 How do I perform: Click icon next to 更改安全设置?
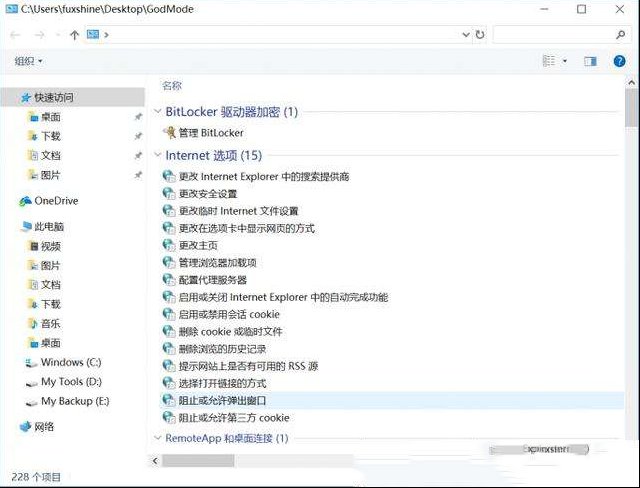click(169, 193)
